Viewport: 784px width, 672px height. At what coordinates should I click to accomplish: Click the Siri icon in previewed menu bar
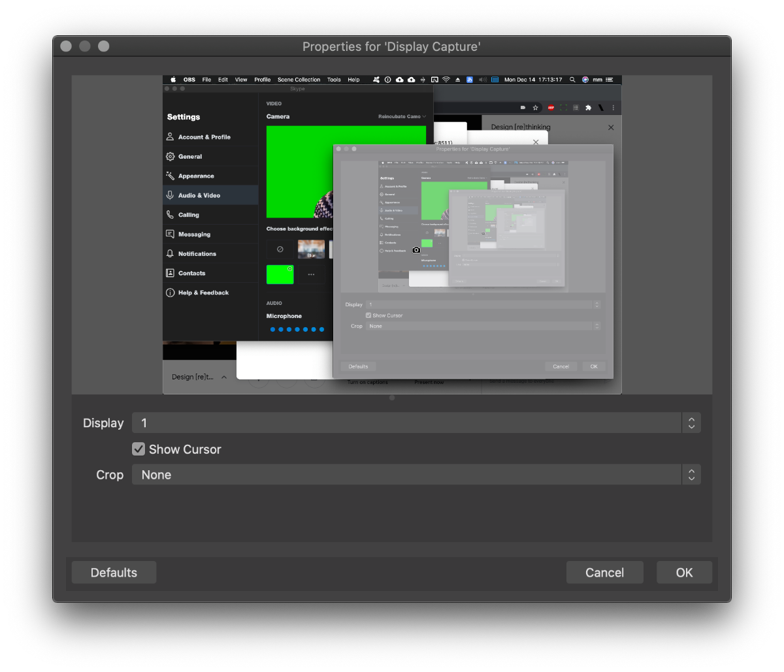pos(585,80)
